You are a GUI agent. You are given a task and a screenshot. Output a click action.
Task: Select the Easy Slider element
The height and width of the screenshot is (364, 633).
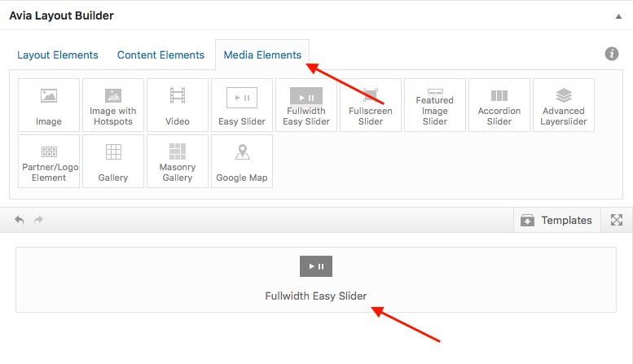tap(242, 105)
